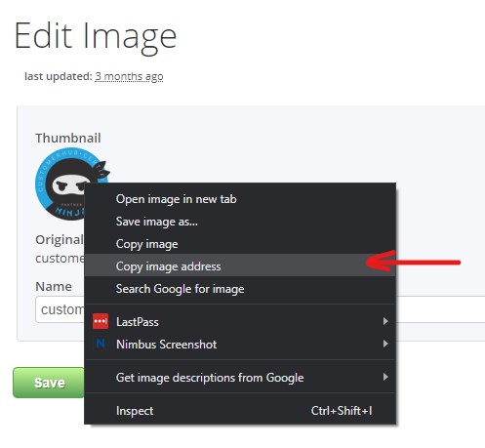Expand the LastPass submenu arrow
485x448 pixels.
tap(385, 321)
